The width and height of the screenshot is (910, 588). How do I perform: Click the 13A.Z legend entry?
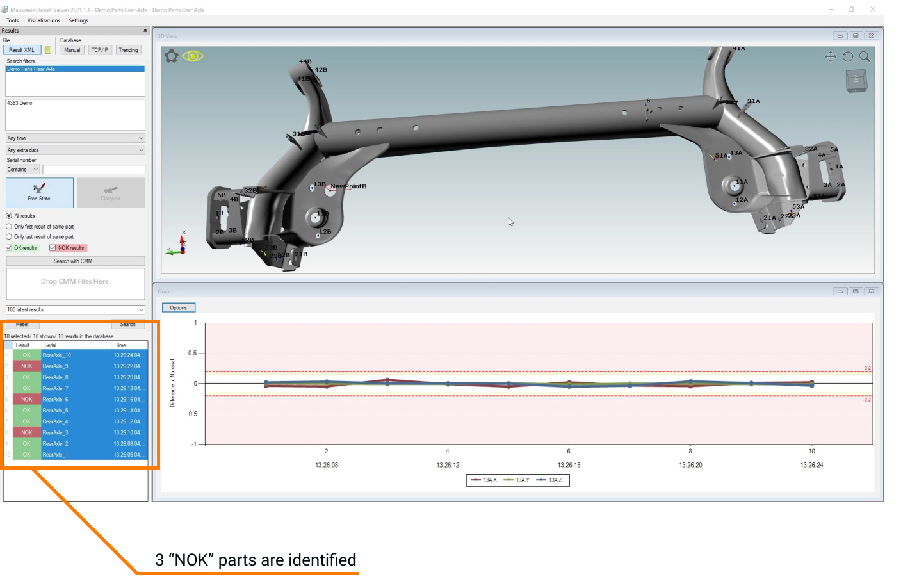pyautogui.click(x=549, y=480)
